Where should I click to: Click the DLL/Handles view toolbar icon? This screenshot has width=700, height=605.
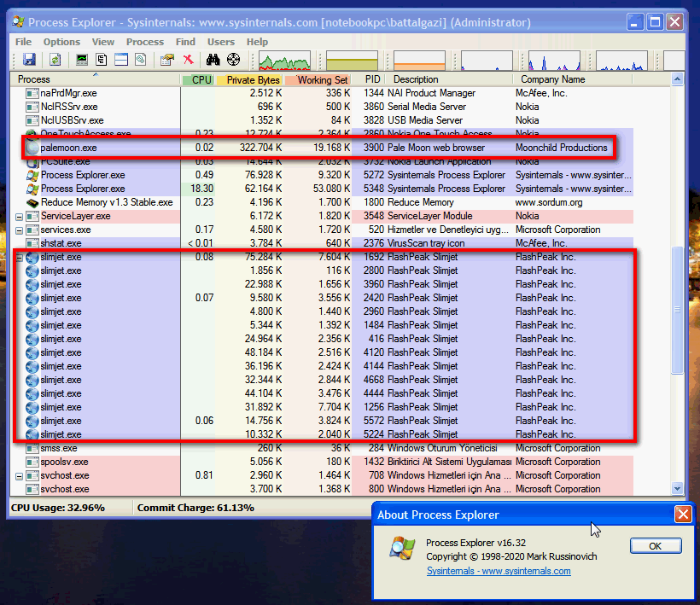[141, 60]
